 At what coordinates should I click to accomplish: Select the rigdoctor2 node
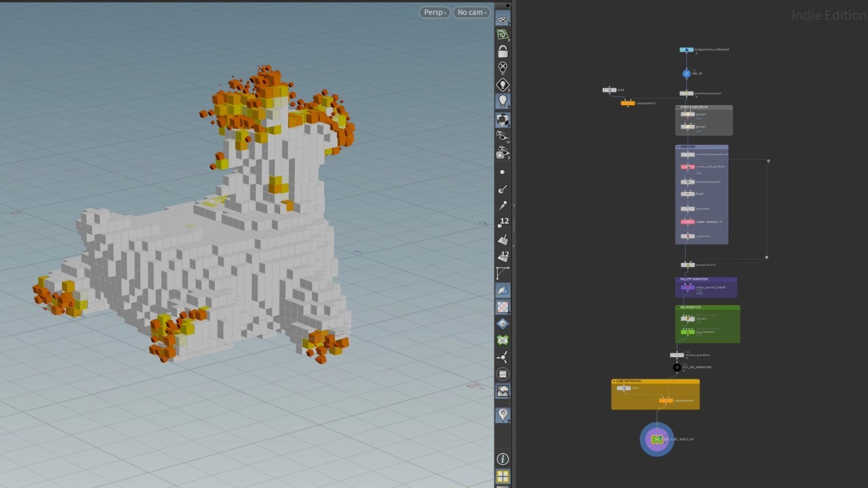pyautogui.click(x=688, y=236)
